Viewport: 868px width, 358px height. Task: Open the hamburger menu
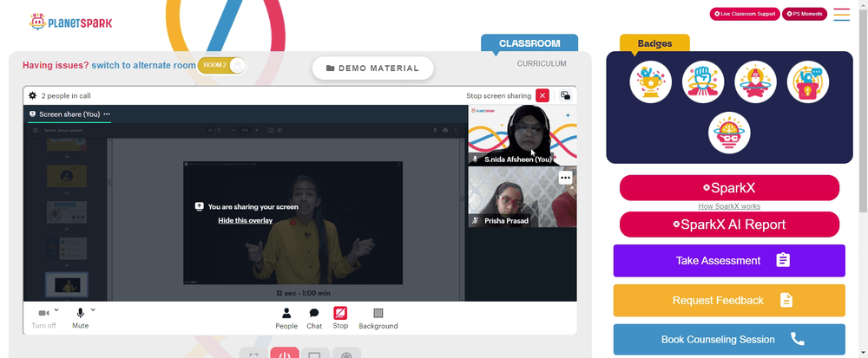[841, 15]
